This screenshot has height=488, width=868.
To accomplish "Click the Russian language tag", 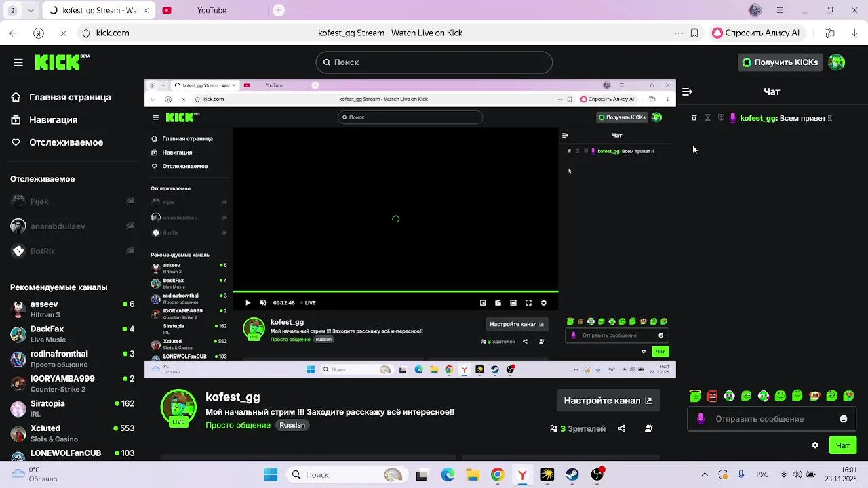I will [292, 425].
